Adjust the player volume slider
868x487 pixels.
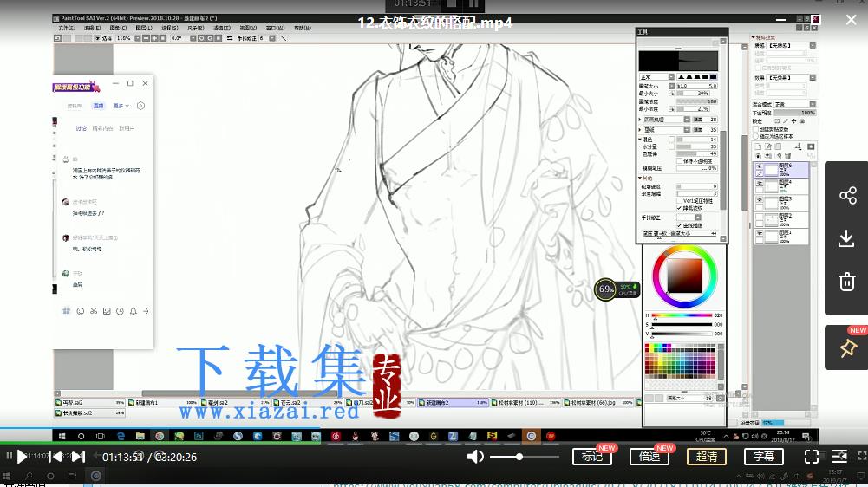[x=523, y=457]
